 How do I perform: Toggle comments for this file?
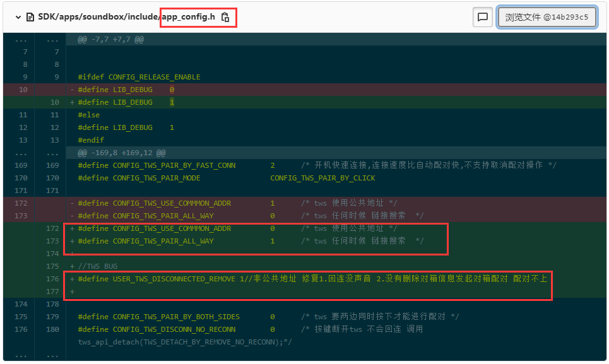pos(482,17)
